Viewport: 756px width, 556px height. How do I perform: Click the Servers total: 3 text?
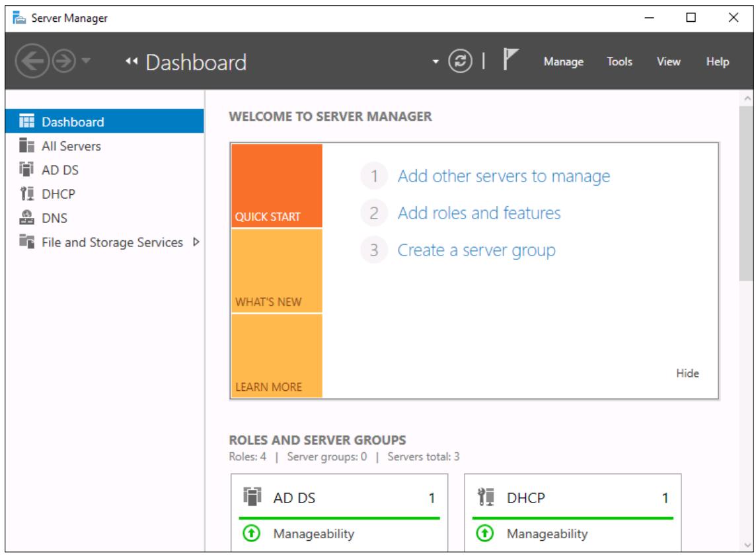pos(424,457)
